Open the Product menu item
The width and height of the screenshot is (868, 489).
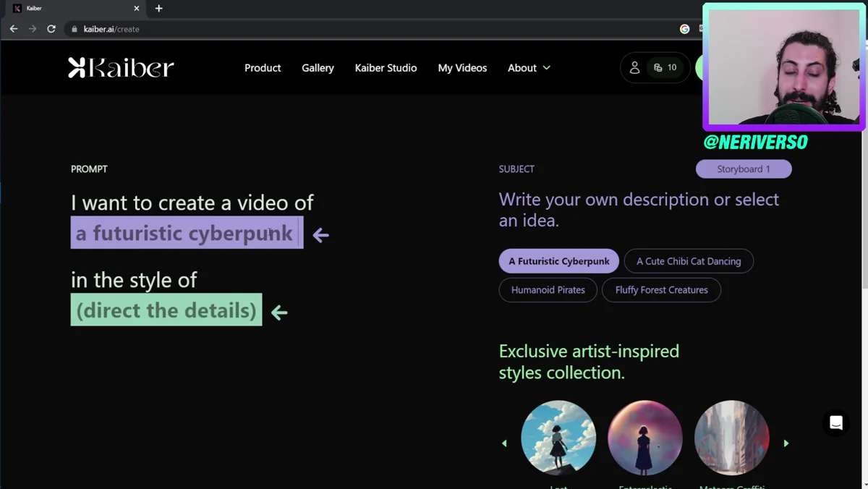coord(263,68)
